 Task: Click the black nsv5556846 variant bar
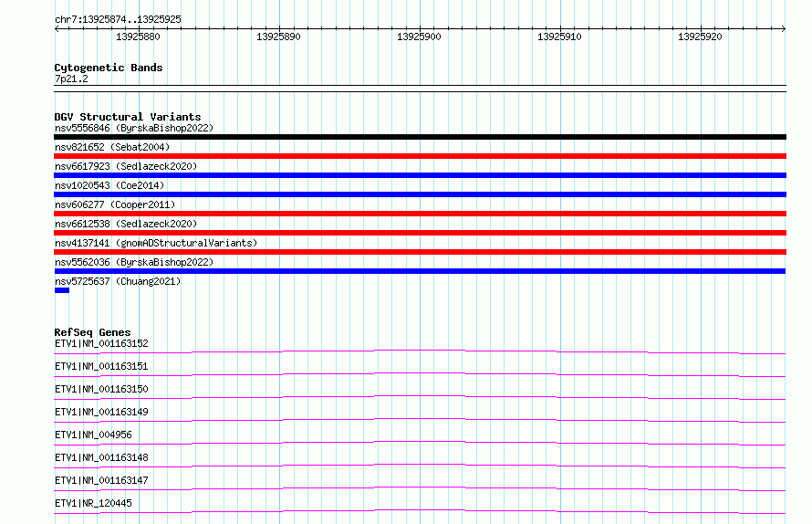[420, 137]
